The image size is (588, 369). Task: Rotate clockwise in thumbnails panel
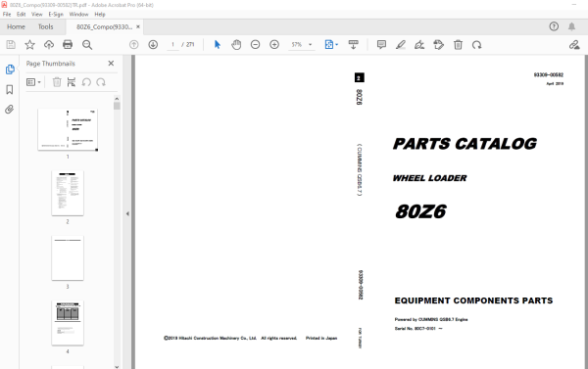[101, 82]
